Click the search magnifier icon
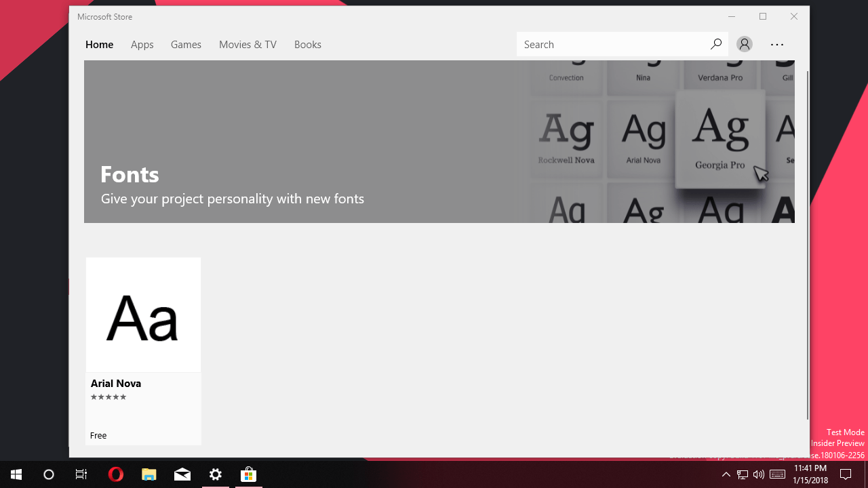This screenshot has width=868, height=488. [x=716, y=43]
